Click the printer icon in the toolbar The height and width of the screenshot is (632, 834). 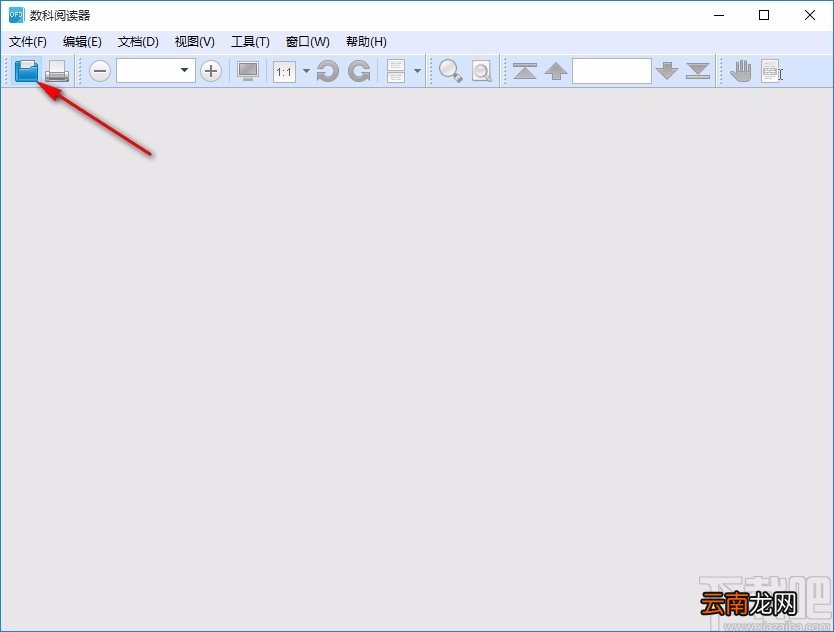tap(57, 71)
